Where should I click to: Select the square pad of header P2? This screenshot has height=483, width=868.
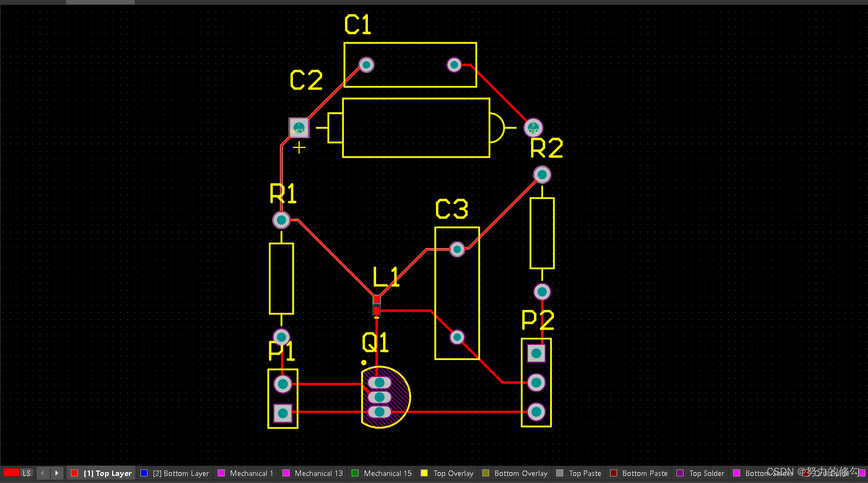[537, 354]
